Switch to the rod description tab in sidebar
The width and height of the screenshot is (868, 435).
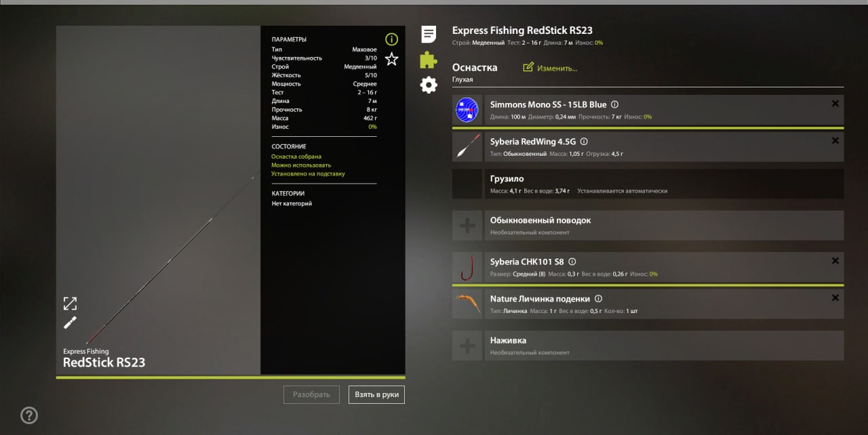click(x=428, y=34)
